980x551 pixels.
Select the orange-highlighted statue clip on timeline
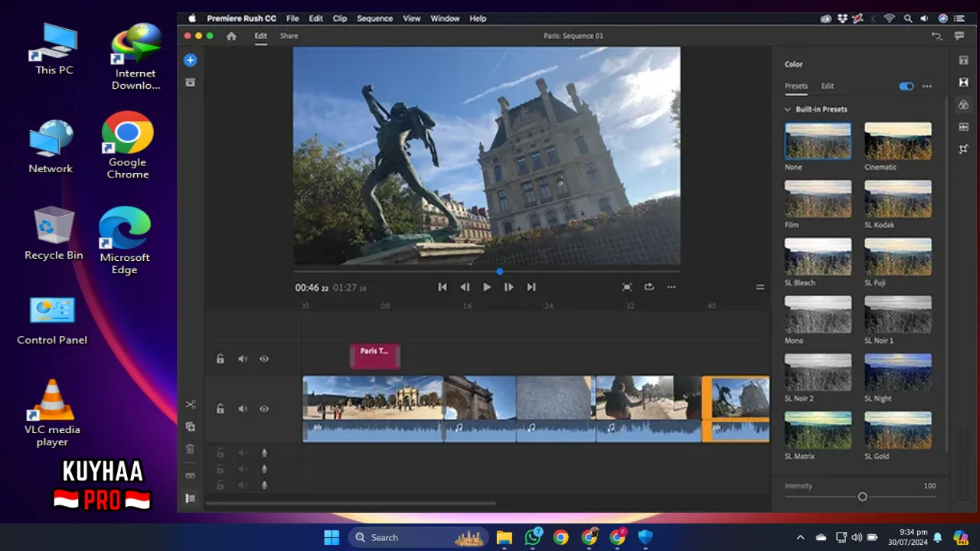pyautogui.click(x=736, y=409)
